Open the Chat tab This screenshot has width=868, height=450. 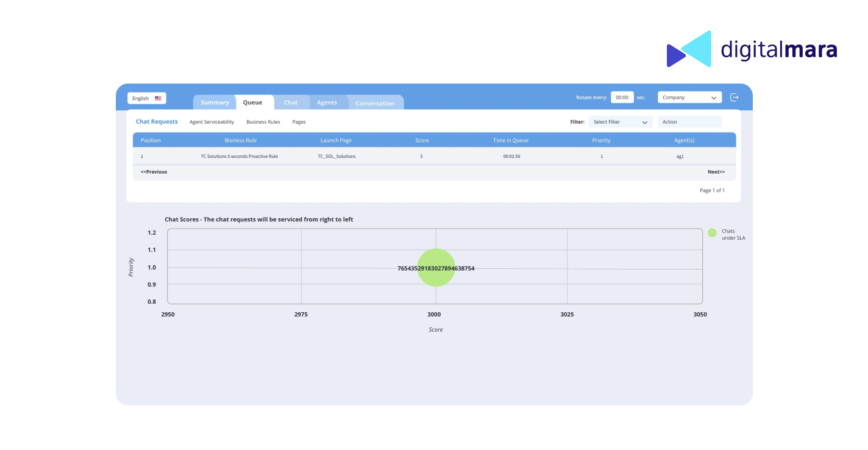pyautogui.click(x=291, y=102)
